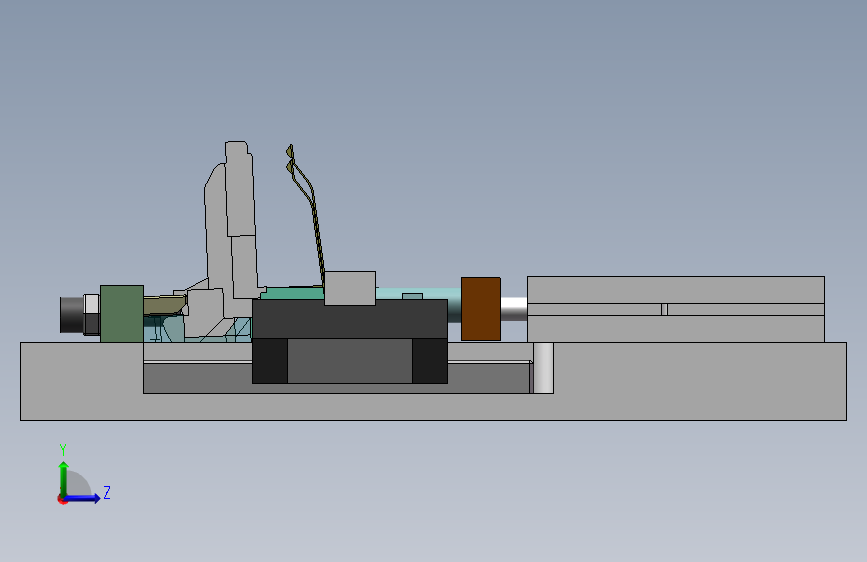Select the dark gray slider carriage body
867x562 pixels.
349,319
